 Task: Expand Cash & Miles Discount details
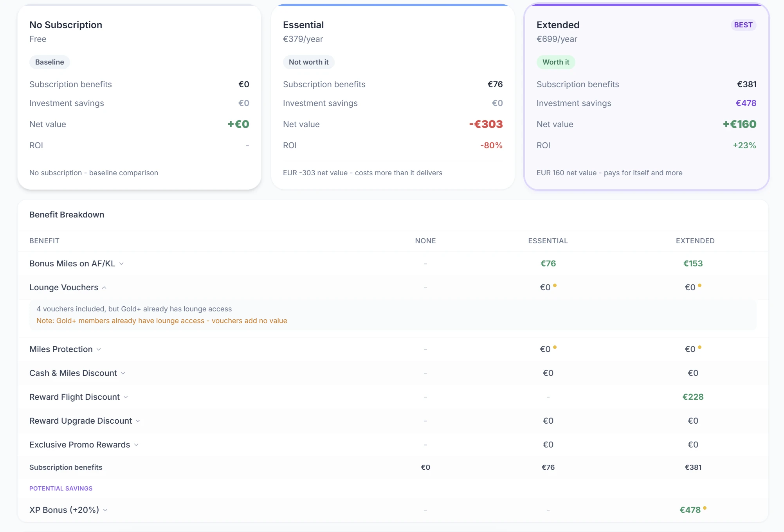[x=123, y=373]
